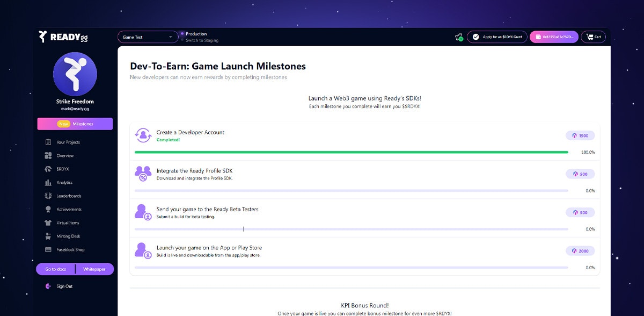Click the 100.0% progress value
Viewport: 644px width, 316px height.
click(x=588, y=153)
